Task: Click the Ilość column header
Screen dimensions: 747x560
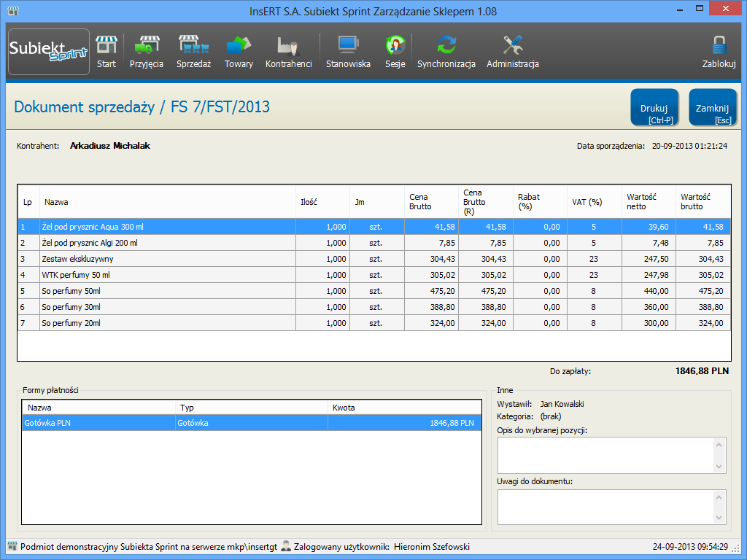Action: click(323, 202)
